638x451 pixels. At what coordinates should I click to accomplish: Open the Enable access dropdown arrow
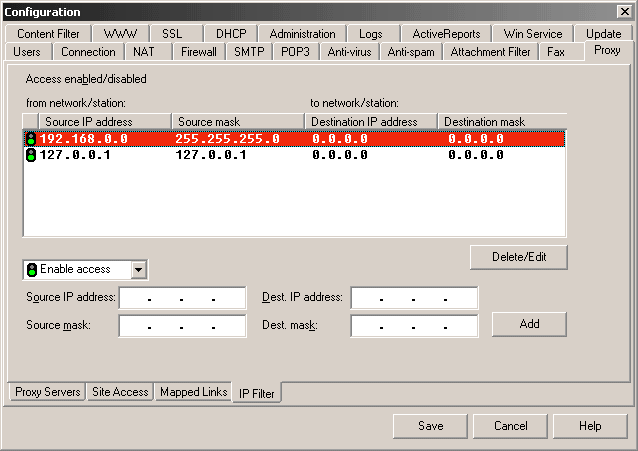tap(138, 269)
